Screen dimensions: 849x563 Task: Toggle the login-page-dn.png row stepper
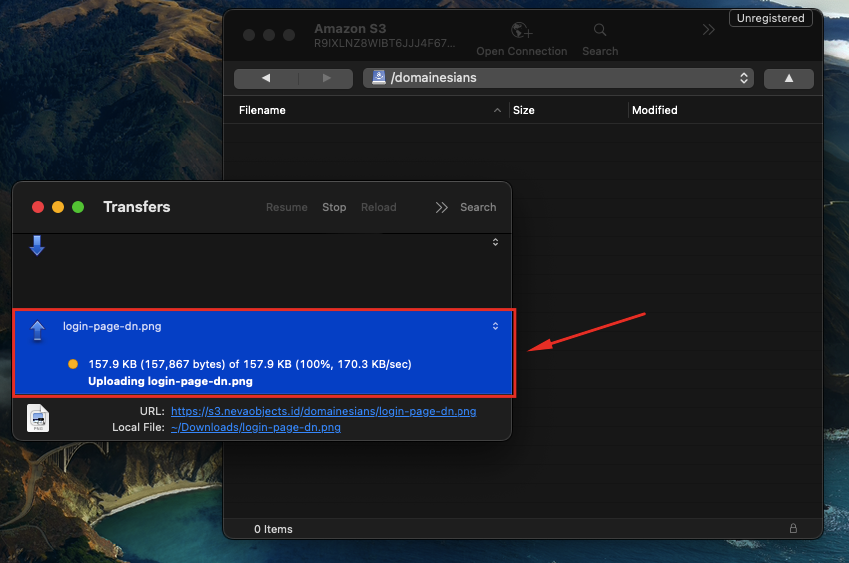pos(495,326)
